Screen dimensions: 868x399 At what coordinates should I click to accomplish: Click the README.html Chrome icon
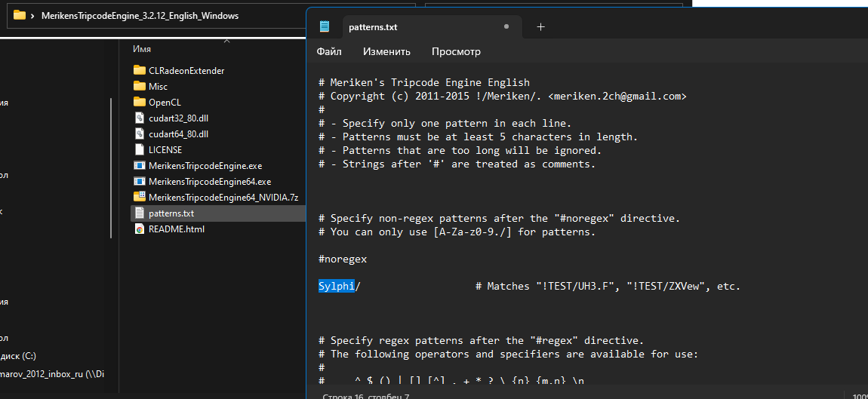tap(139, 229)
